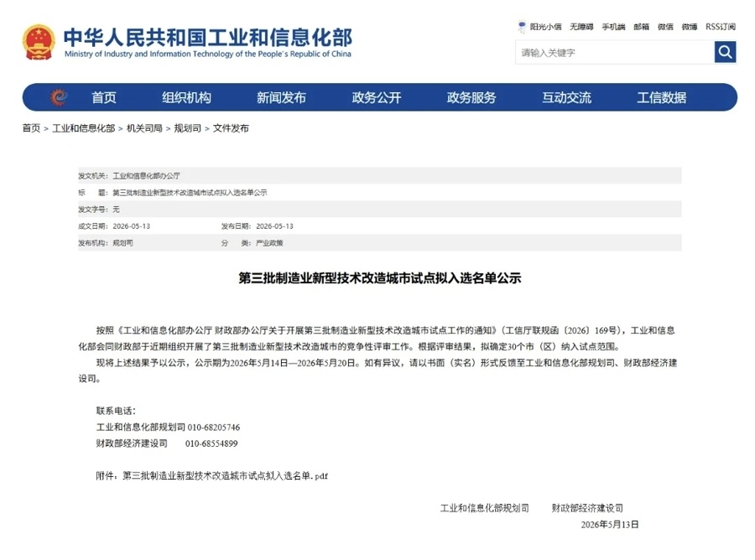The width and height of the screenshot is (755, 560).
Task: Open the 组织机构 navigation menu
Action: tap(186, 97)
